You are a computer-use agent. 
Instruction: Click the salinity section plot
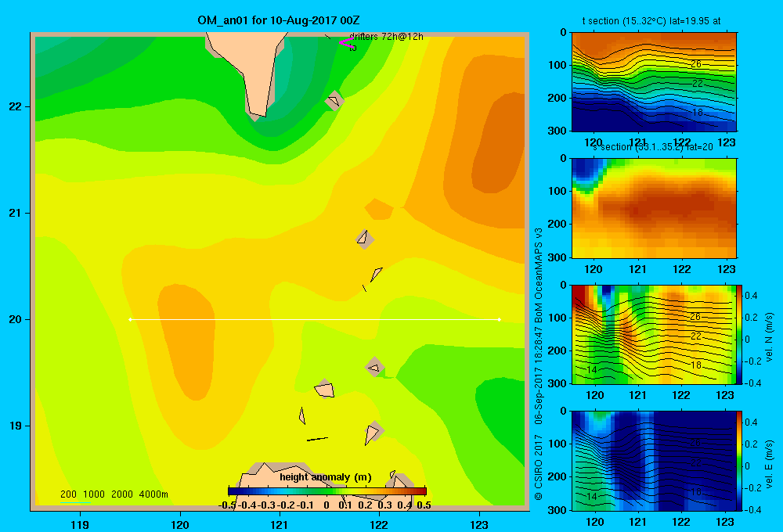click(654, 208)
